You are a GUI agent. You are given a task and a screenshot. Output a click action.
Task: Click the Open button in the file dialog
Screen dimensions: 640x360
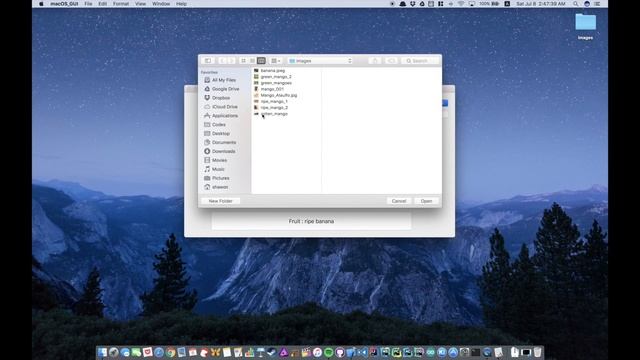click(x=426, y=201)
